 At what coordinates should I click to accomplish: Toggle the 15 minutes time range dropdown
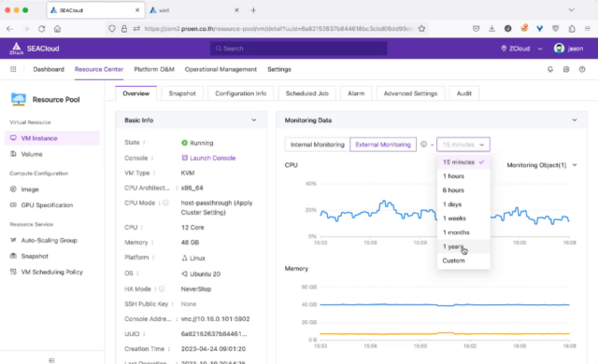(463, 145)
